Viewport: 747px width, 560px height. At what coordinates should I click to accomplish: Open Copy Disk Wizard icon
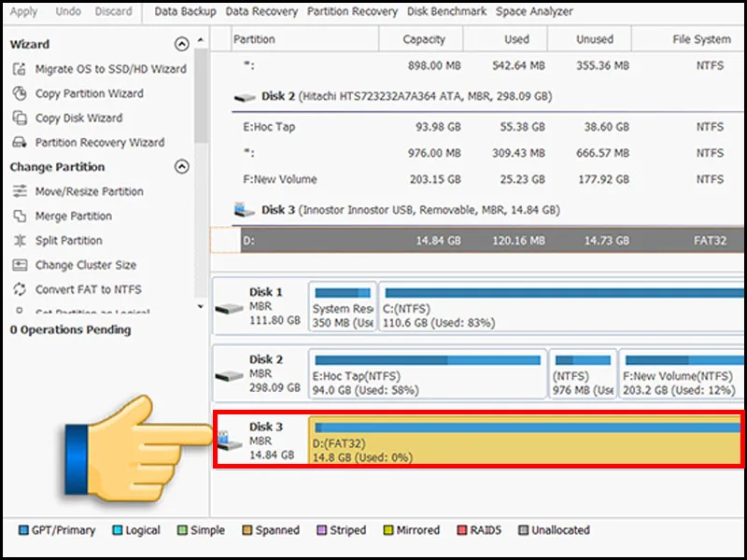20,118
